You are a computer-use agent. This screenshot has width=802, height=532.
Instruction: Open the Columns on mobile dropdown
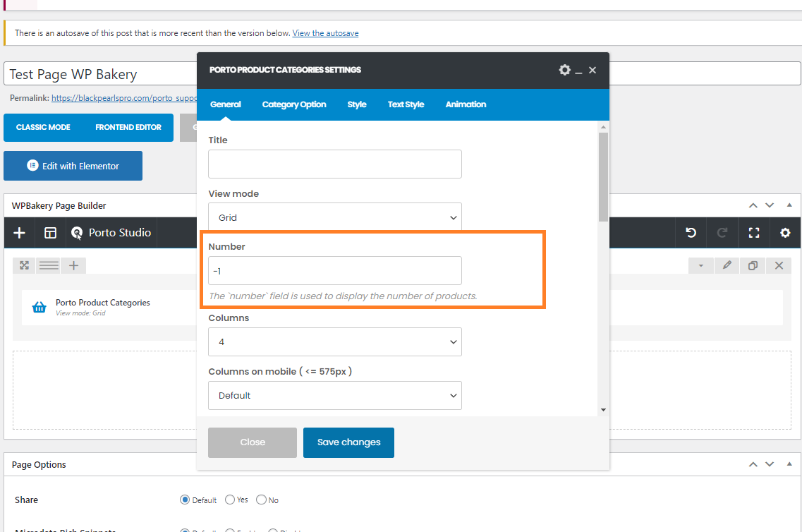(x=335, y=395)
